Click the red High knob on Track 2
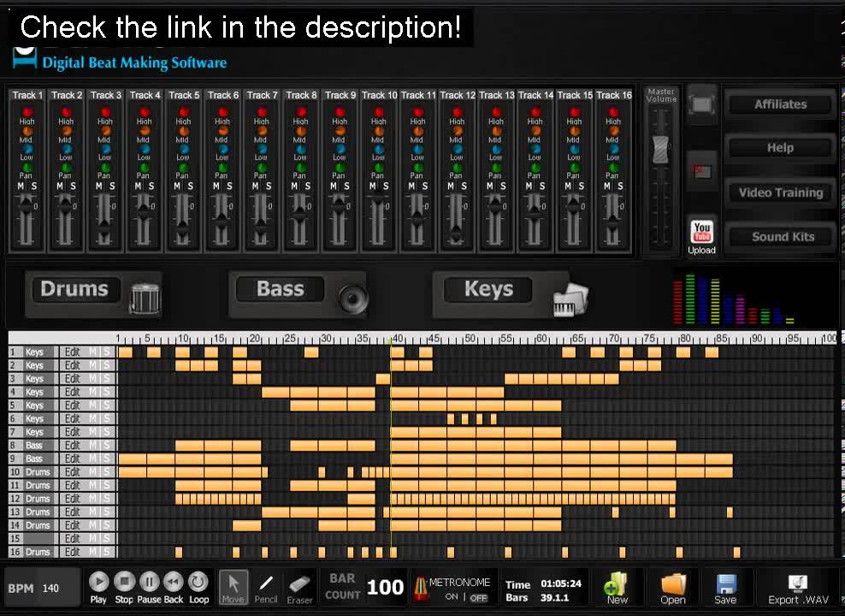The image size is (845, 616). point(66,112)
